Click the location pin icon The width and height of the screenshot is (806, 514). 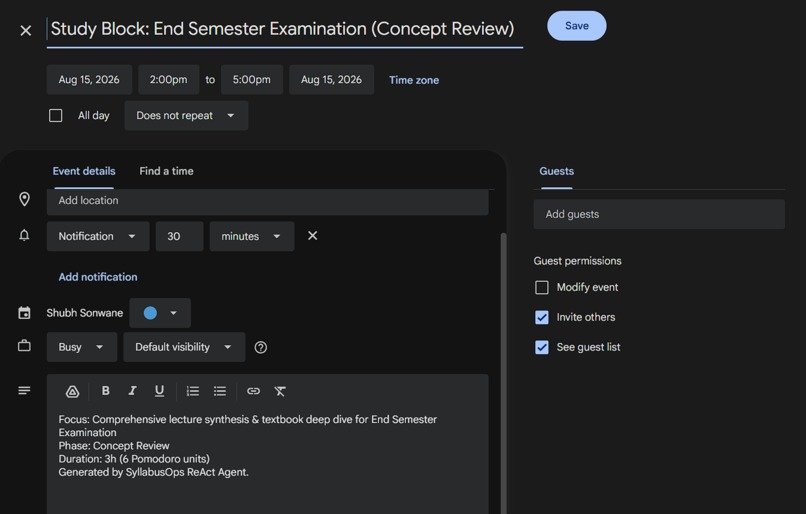coord(24,199)
